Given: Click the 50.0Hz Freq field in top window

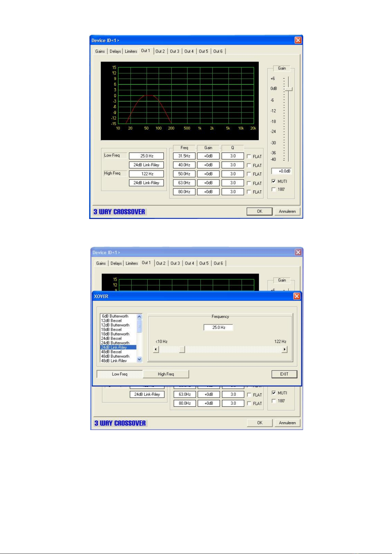Looking at the screenshot, I should 184,174.
